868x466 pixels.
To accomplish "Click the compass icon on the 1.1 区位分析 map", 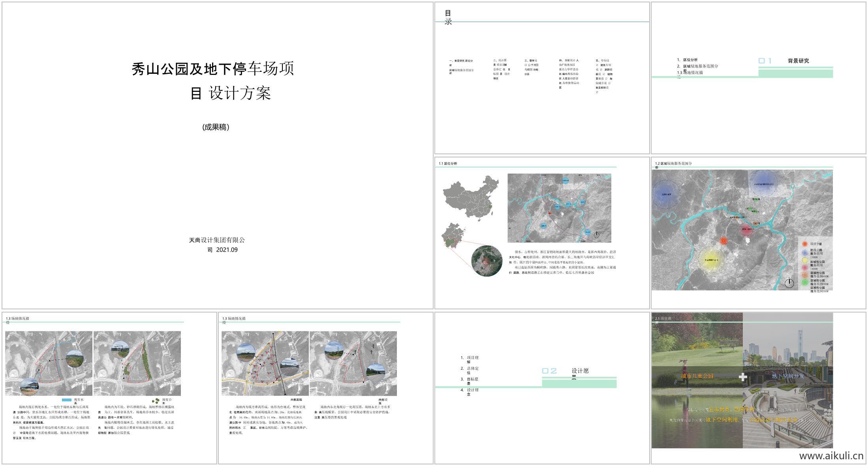I will [x=597, y=234].
